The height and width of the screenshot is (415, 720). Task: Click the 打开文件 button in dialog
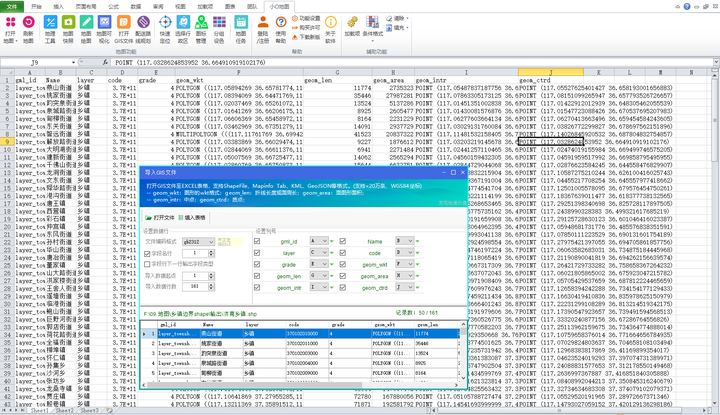(x=161, y=216)
